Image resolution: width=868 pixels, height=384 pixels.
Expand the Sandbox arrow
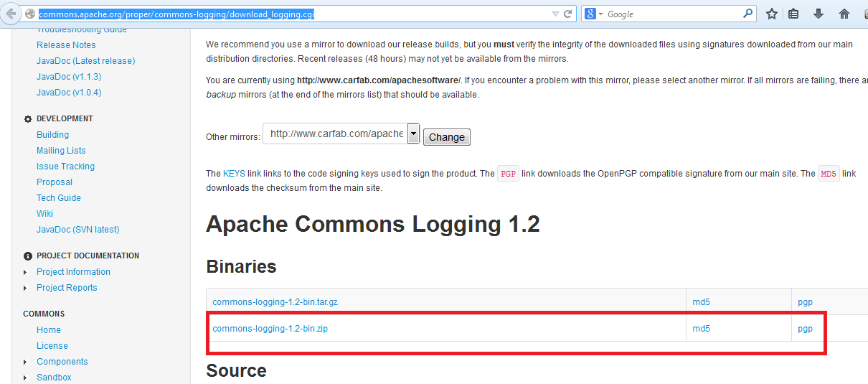(x=26, y=378)
